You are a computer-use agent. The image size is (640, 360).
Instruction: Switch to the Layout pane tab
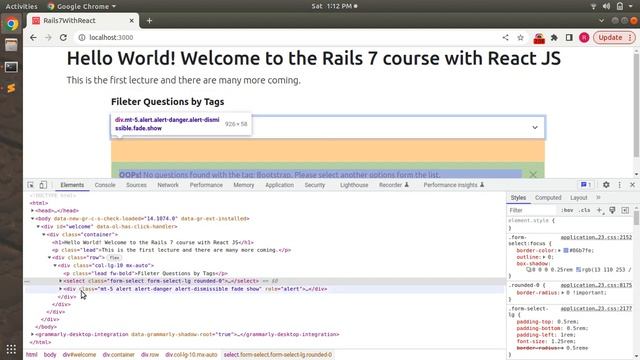578,198
